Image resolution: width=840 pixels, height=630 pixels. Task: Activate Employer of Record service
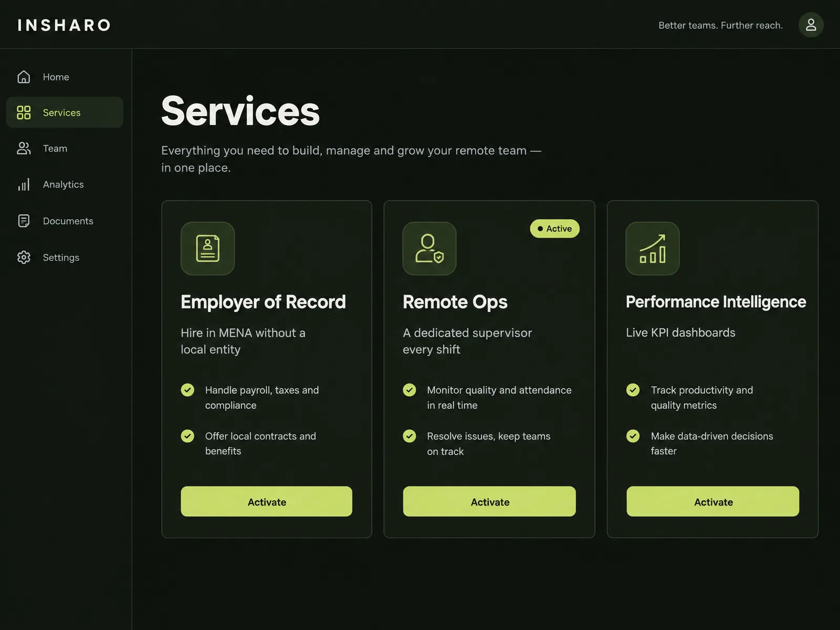pos(267,501)
